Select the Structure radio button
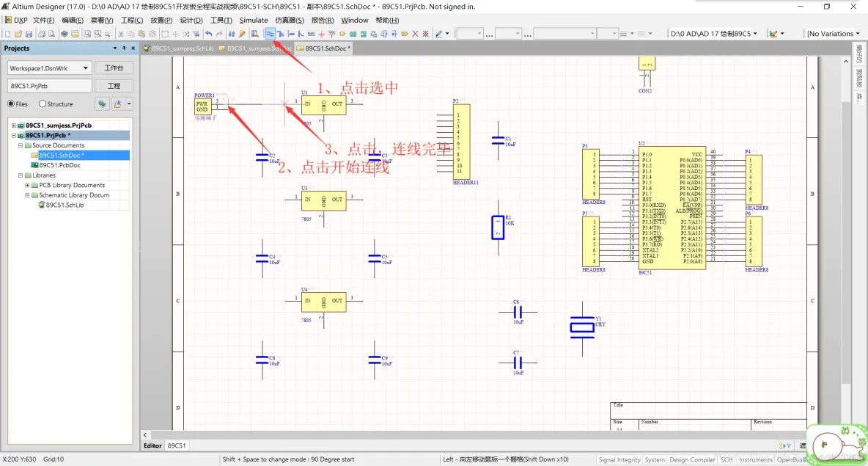868x466 pixels. [42, 103]
